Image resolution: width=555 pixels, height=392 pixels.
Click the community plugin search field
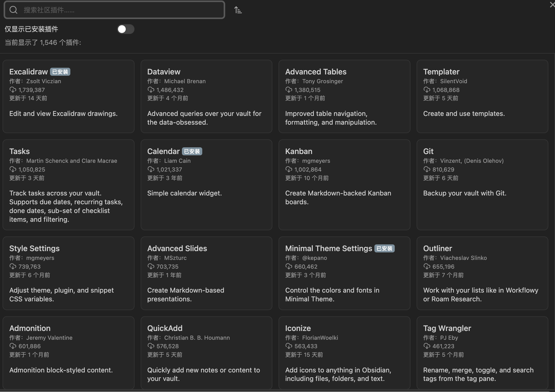click(x=121, y=10)
